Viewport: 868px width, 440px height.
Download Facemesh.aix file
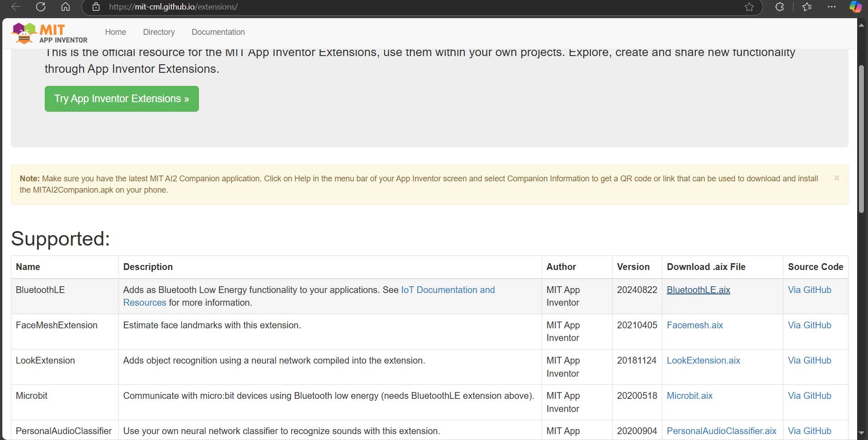(x=695, y=325)
